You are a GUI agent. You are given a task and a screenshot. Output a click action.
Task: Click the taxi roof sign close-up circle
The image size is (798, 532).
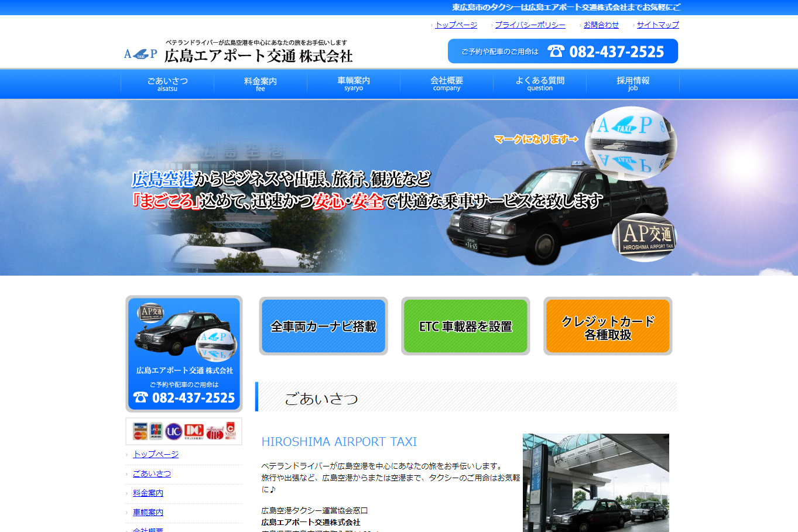point(632,144)
